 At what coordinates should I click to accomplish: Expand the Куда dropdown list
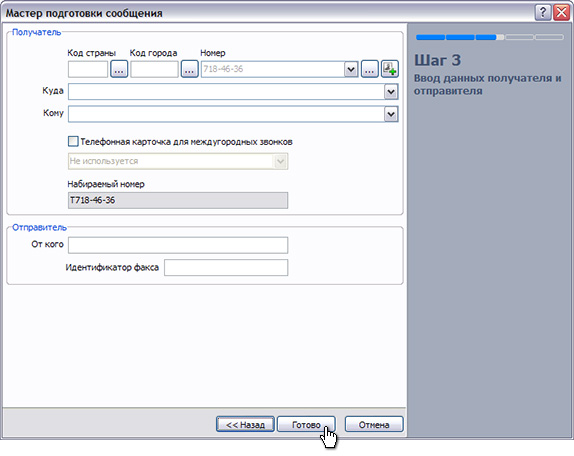[391, 91]
